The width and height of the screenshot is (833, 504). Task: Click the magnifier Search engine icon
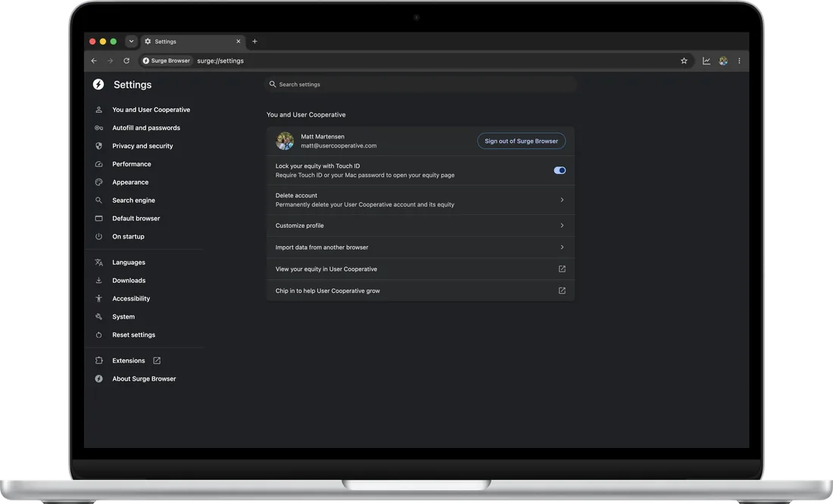(x=98, y=201)
